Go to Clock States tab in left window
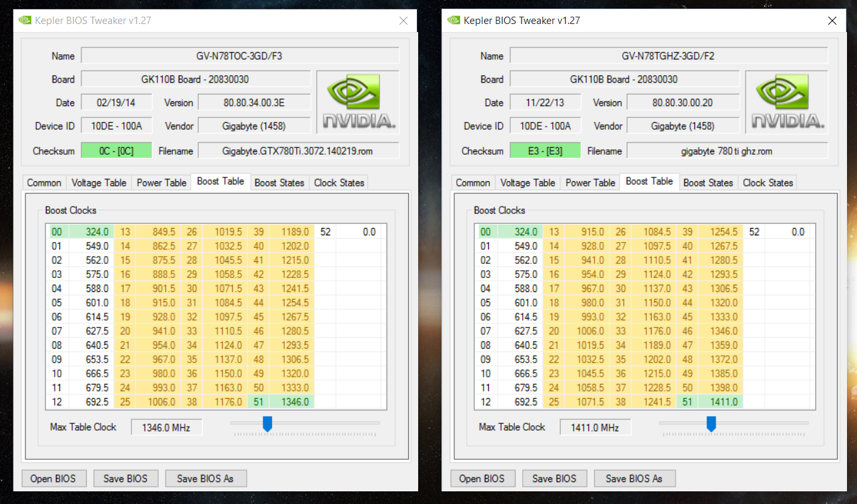The width and height of the screenshot is (857, 504). click(339, 183)
